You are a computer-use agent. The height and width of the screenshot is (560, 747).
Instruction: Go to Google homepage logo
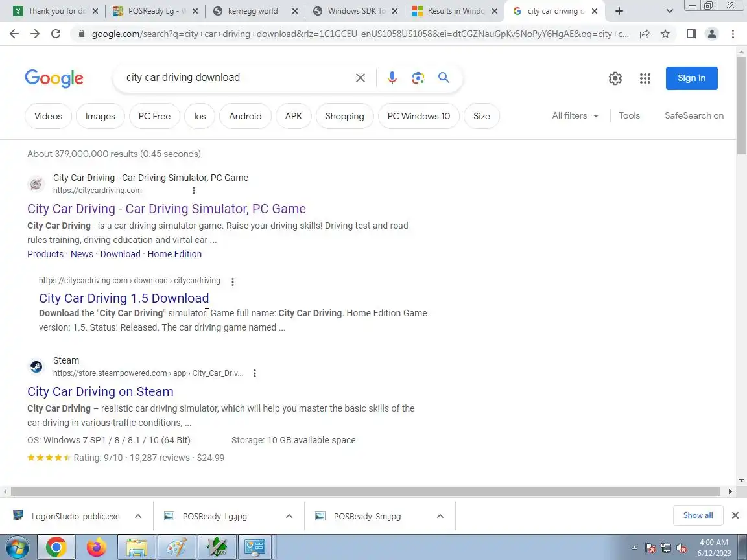pyautogui.click(x=54, y=78)
